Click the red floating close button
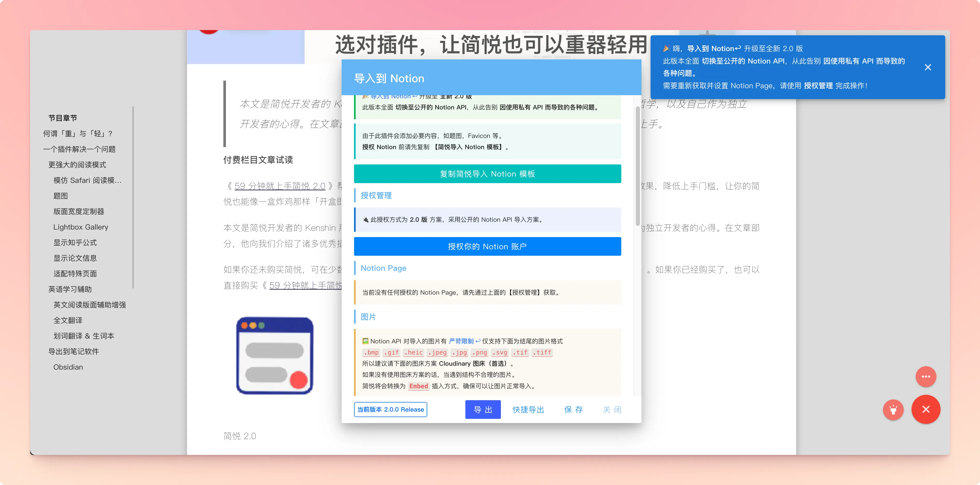 pyautogui.click(x=926, y=409)
